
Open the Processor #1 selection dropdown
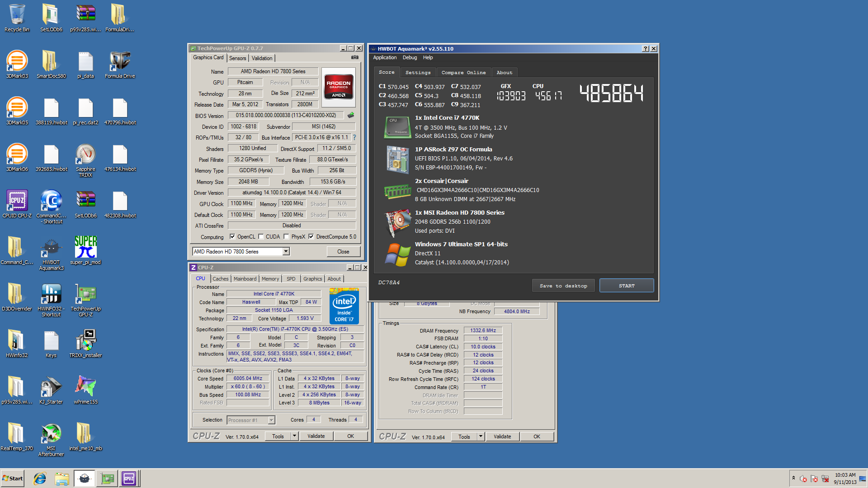(x=271, y=420)
